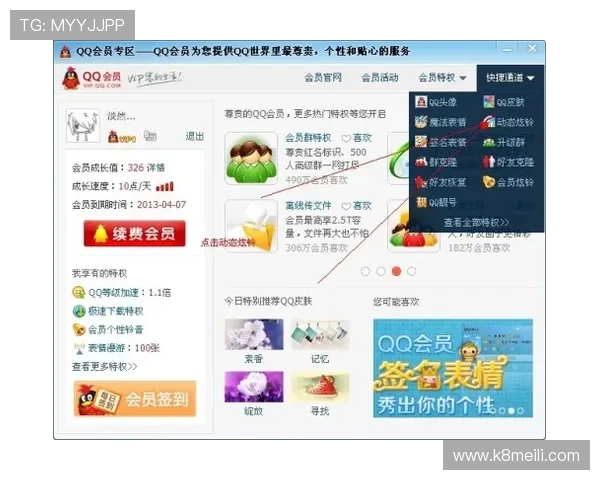Click 查看全部特权>> in dropdown
This screenshot has width=600, height=480.
click(476, 222)
